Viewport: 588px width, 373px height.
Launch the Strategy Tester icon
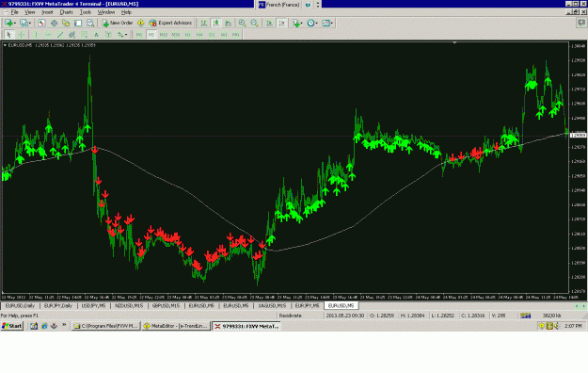pos(90,23)
